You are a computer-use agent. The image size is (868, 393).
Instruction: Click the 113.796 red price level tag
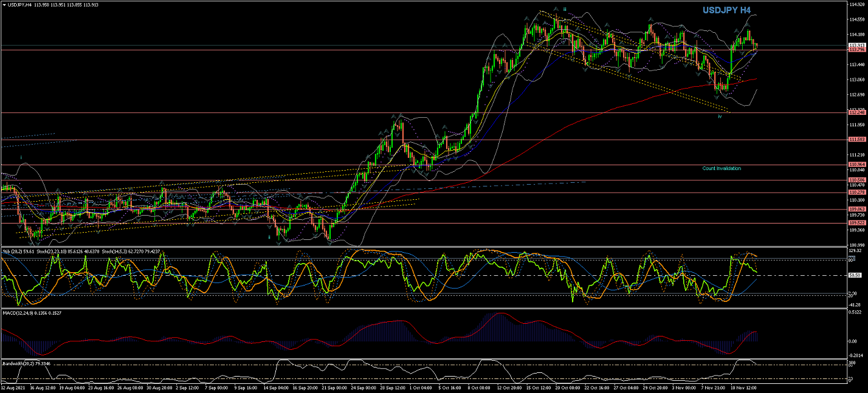tap(857, 50)
